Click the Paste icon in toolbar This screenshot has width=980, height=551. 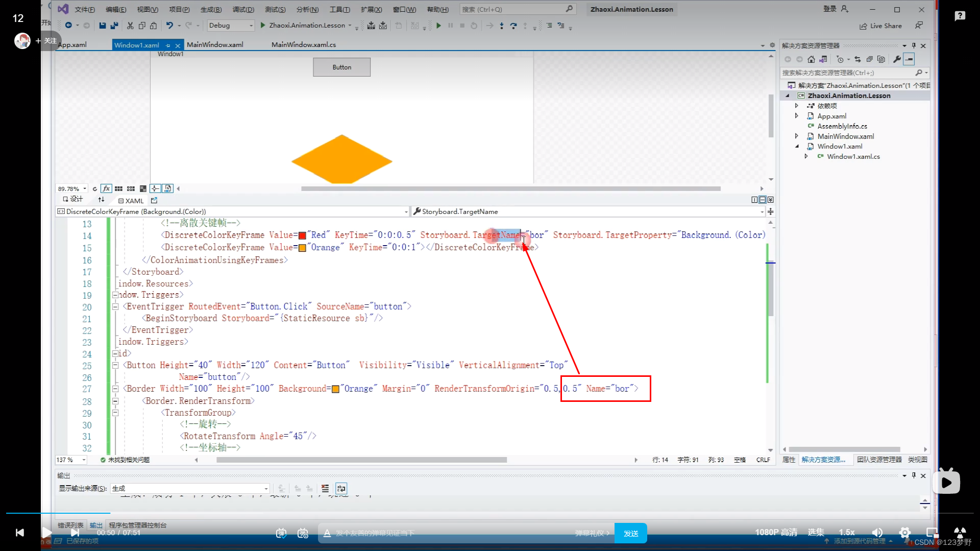[x=153, y=26]
